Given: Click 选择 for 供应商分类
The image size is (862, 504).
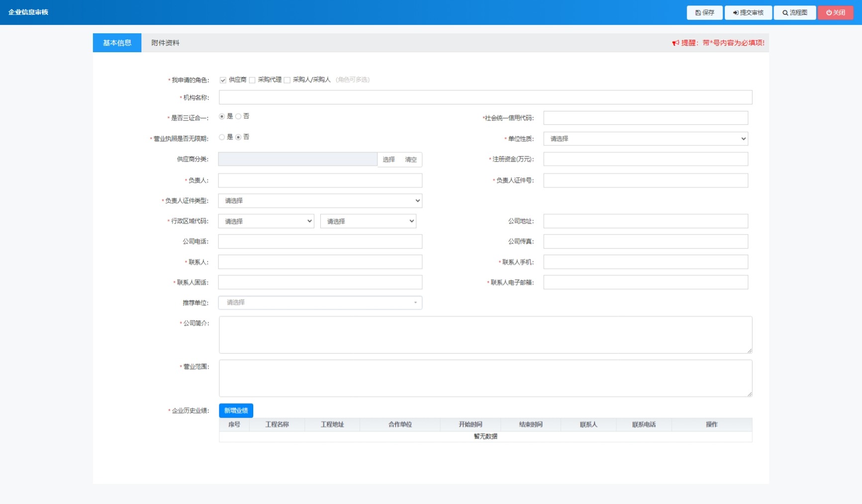Looking at the screenshot, I should pyautogui.click(x=388, y=160).
